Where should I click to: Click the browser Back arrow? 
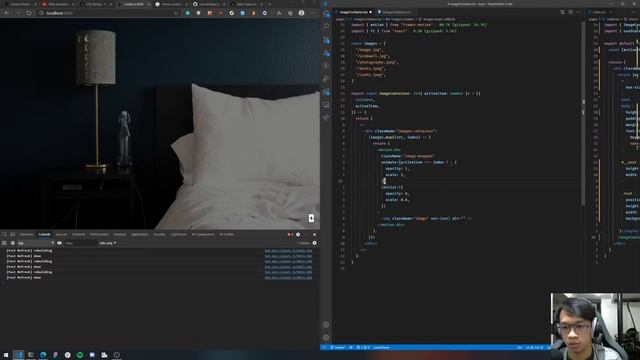point(7,13)
